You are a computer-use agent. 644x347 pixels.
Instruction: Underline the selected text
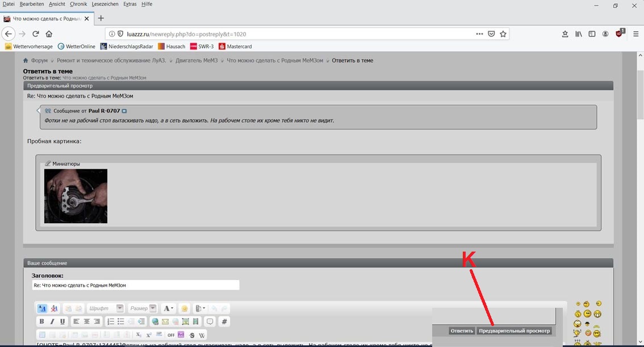[62, 321]
